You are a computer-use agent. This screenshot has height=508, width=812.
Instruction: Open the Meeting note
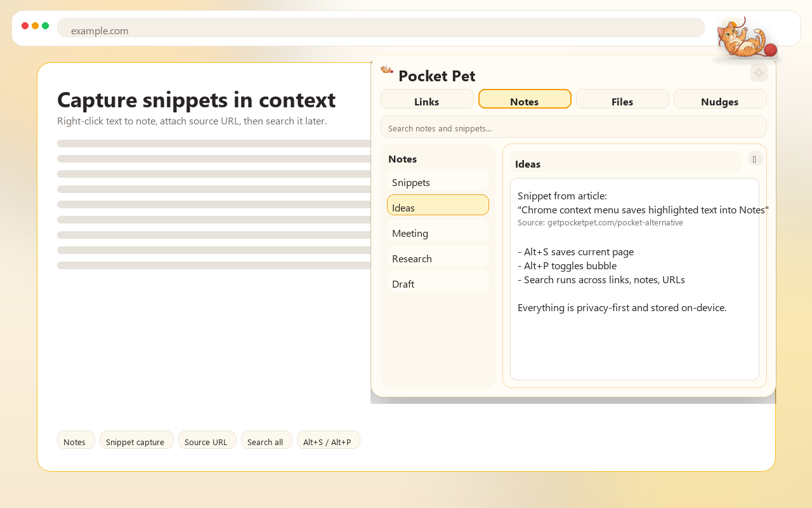[438, 231]
